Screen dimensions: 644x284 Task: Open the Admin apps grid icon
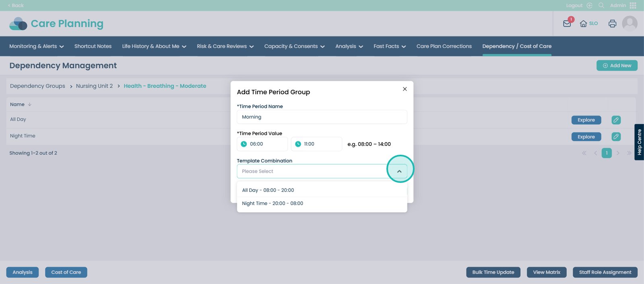[x=633, y=6]
